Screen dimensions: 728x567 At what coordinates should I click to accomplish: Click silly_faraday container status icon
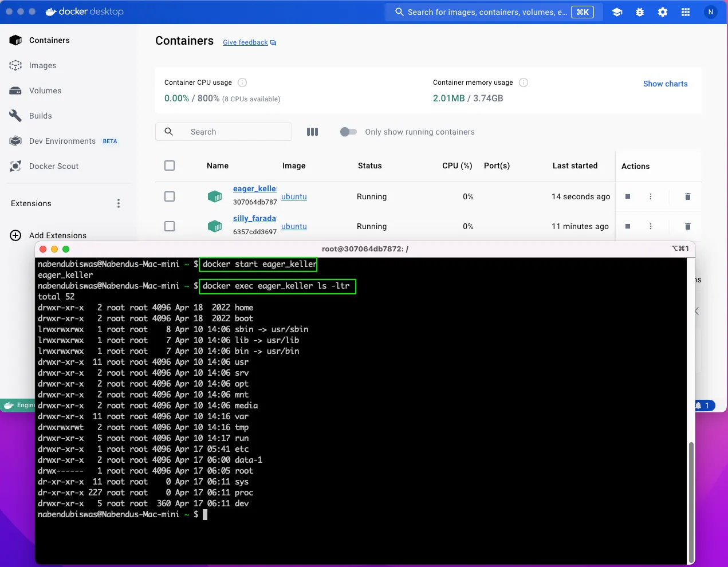215,226
